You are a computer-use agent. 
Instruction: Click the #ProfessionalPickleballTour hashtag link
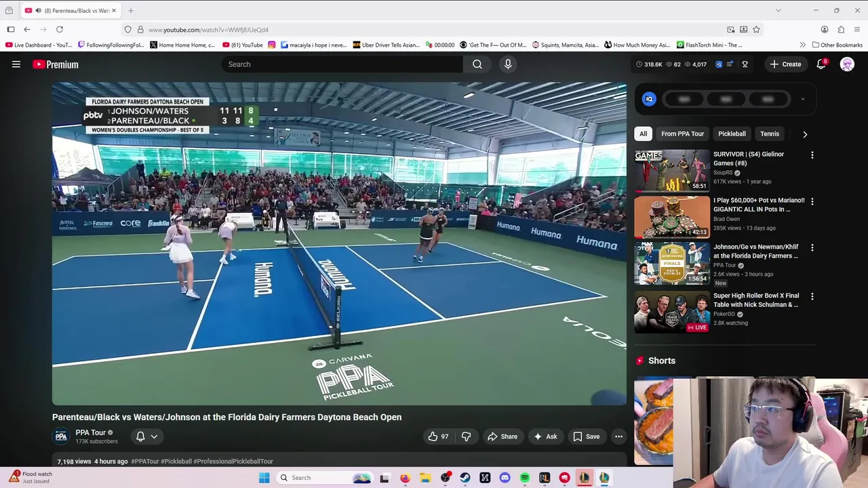click(x=233, y=462)
